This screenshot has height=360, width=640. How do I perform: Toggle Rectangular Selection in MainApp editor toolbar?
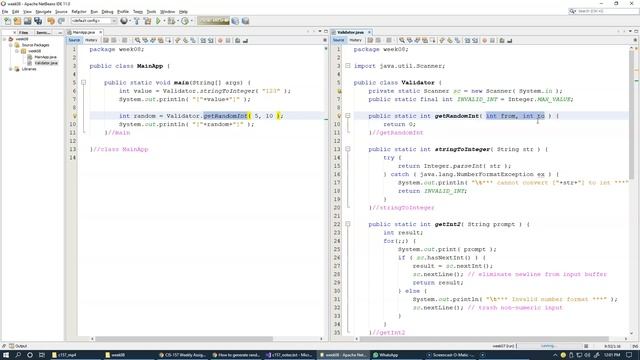pyautogui.click(x=168, y=40)
